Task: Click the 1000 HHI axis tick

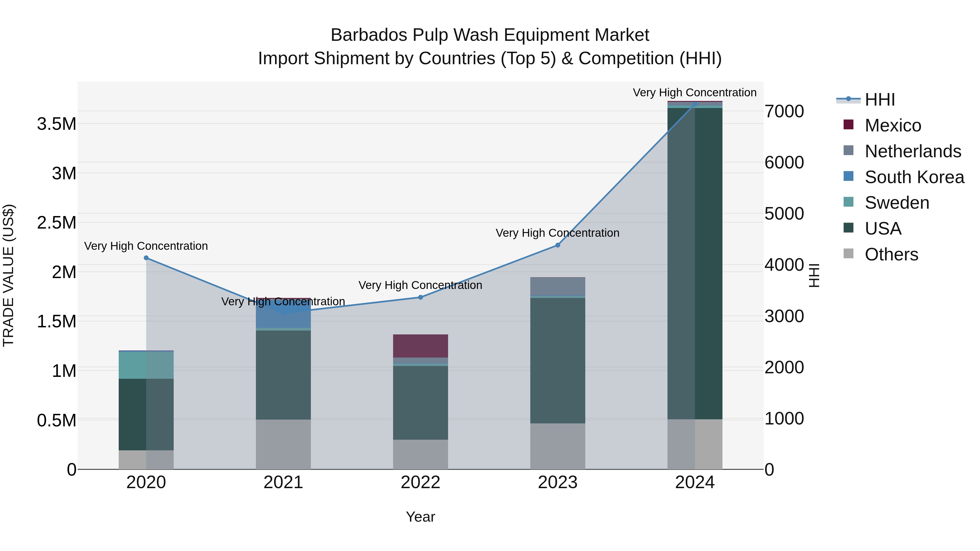Action: point(785,419)
